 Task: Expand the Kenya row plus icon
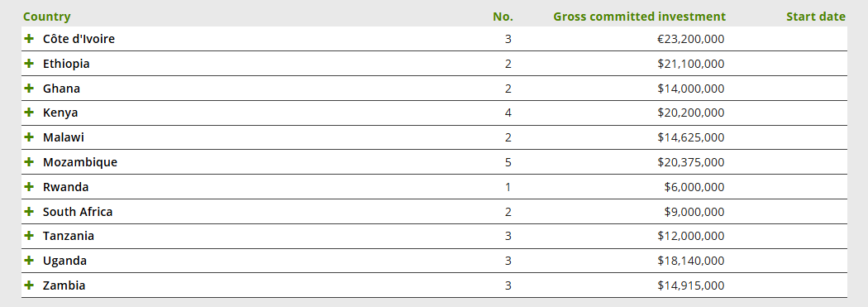pos(29,113)
